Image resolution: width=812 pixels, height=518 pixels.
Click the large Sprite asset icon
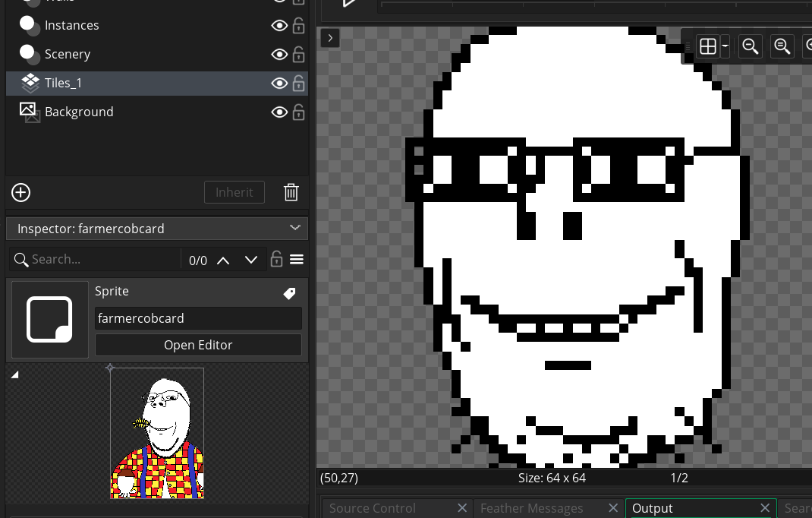point(50,319)
